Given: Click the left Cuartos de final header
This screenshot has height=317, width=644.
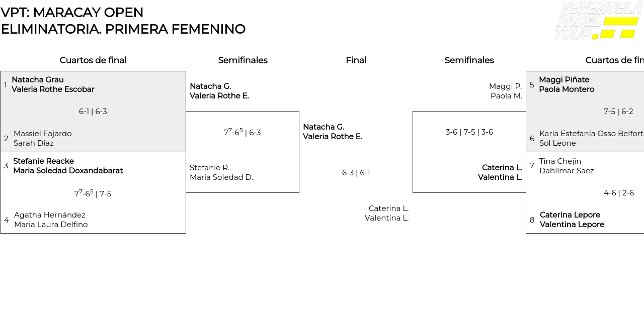Looking at the screenshot, I should pyautogui.click(x=93, y=60).
